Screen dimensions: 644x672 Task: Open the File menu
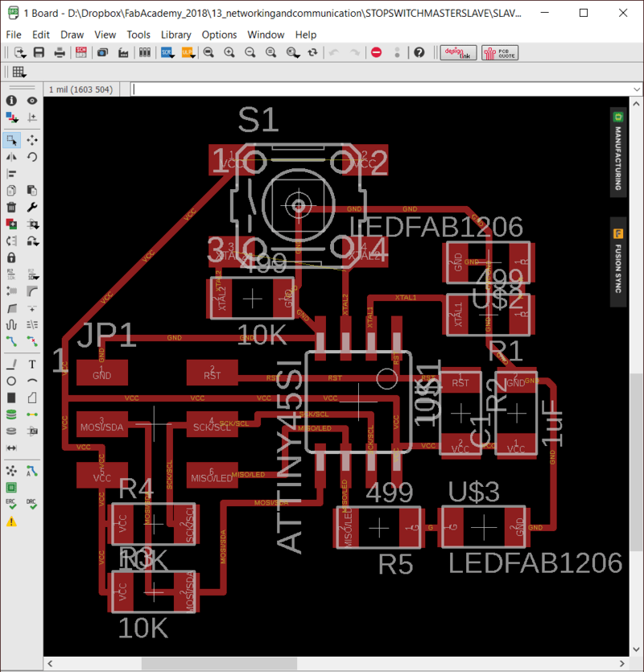pos(14,35)
